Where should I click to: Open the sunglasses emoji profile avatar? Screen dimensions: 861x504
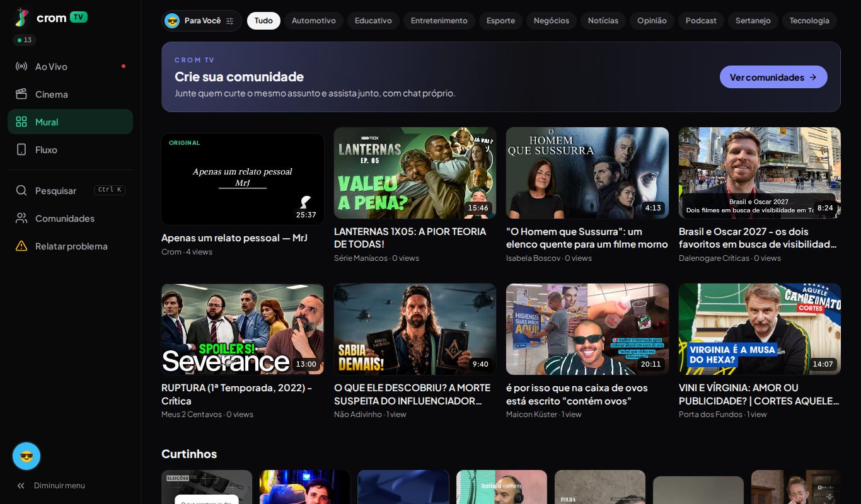pyautogui.click(x=26, y=456)
